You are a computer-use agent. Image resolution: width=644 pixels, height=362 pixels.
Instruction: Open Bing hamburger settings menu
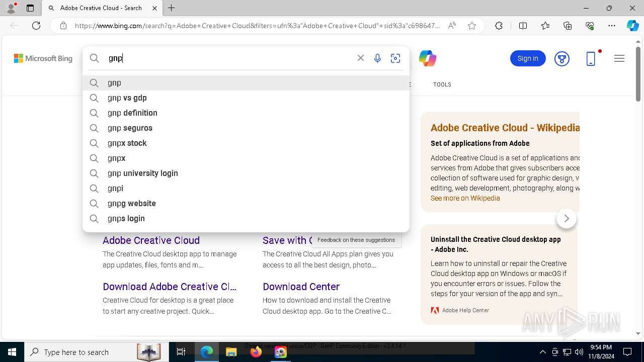pyautogui.click(x=619, y=58)
